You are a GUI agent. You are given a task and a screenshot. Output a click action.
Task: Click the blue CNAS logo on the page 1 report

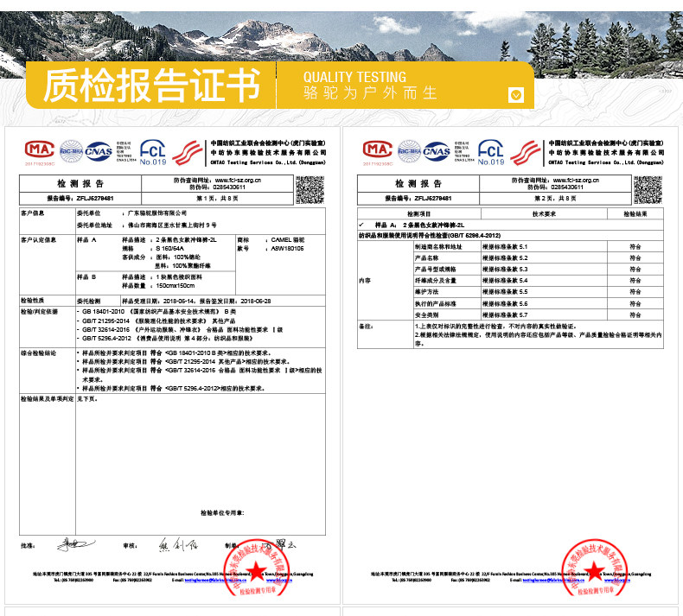99,151
